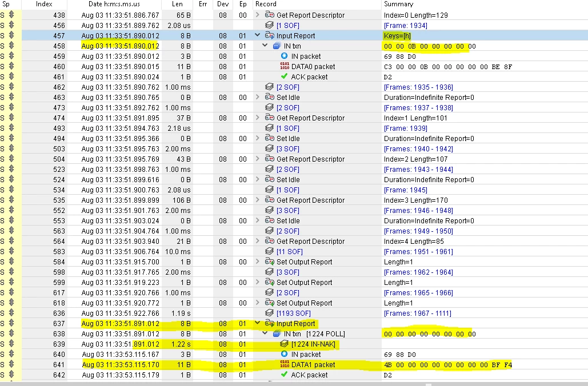
Task: Select 'Keys=[h]' summary cell
Action: click(x=397, y=36)
